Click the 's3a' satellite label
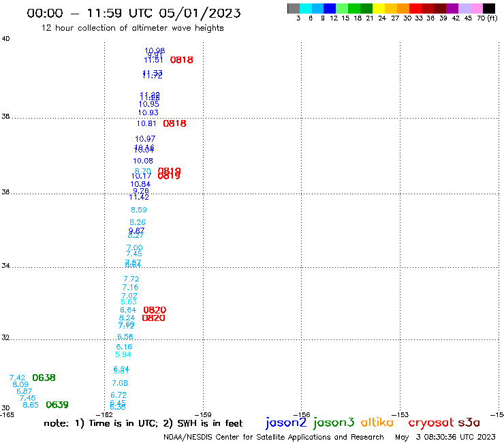Image resolution: width=504 pixels, height=443 pixels. [x=469, y=423]
